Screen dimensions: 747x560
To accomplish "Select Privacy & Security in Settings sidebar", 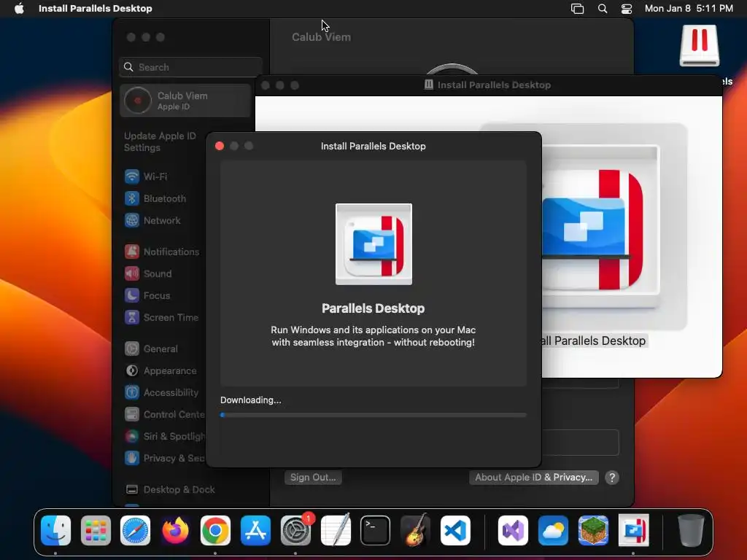I will pos(163,458).
